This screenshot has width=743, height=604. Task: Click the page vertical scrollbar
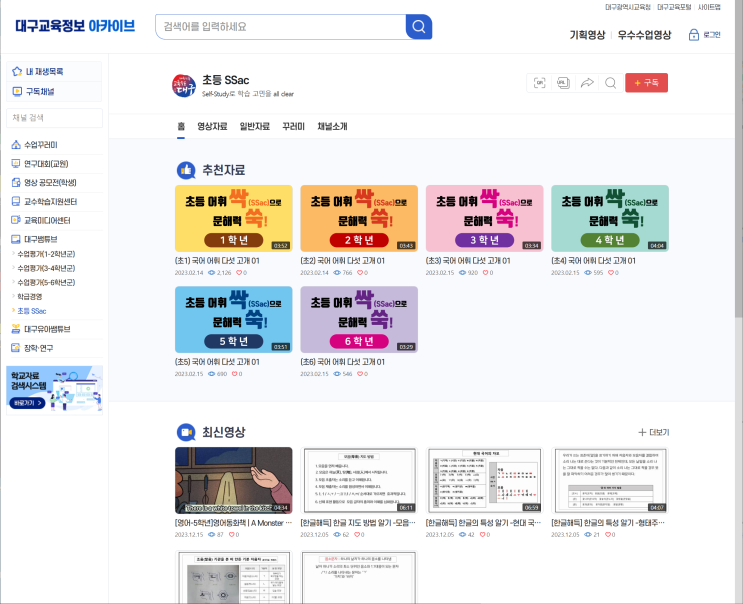(739, 159)
